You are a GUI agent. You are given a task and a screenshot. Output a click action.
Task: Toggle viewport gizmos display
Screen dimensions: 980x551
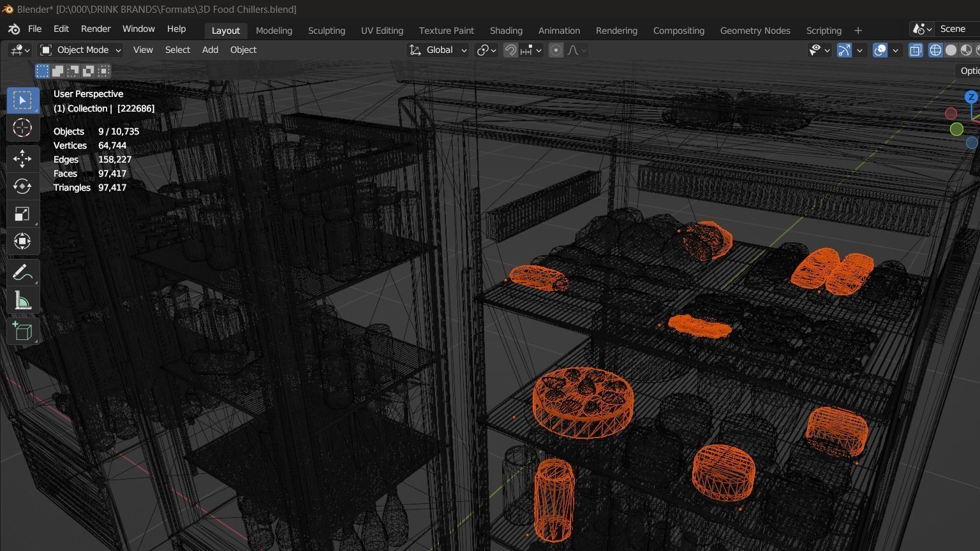coord(844,50)
